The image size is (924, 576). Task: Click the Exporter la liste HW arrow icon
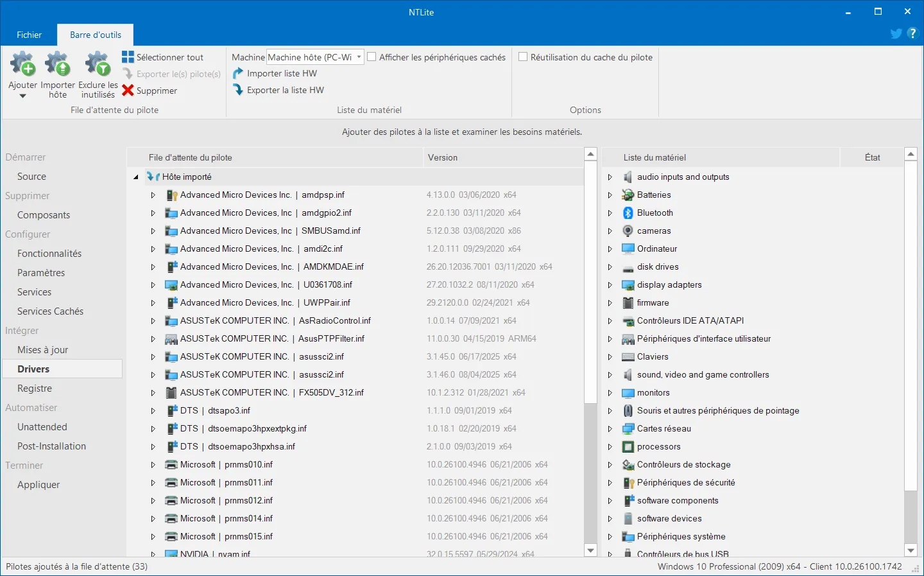(x=238, y=90)
